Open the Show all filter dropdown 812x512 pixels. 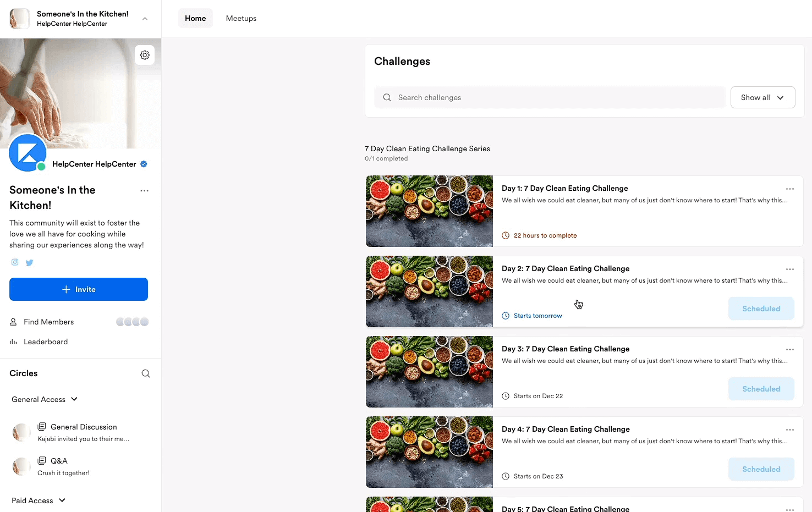[x=762, y=97]
